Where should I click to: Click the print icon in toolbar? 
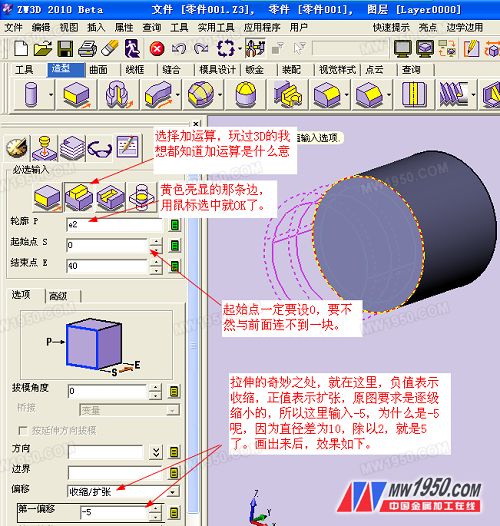(87, 49)
